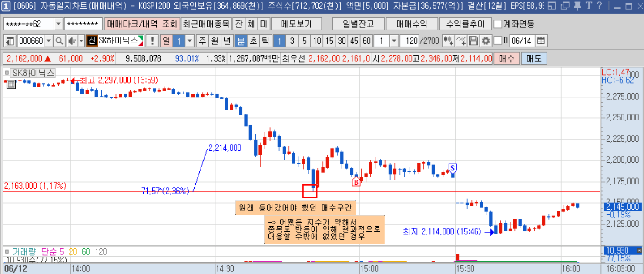644x274 pixels.
Task: Click the 신 badge beside SK하이닉스
Action: 91,41
